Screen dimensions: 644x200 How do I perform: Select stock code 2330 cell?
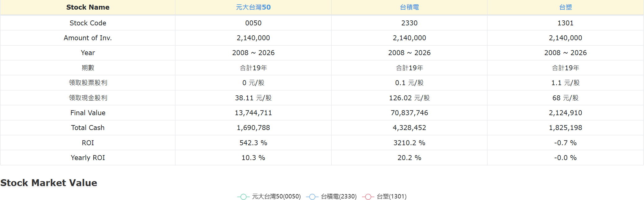409,23
